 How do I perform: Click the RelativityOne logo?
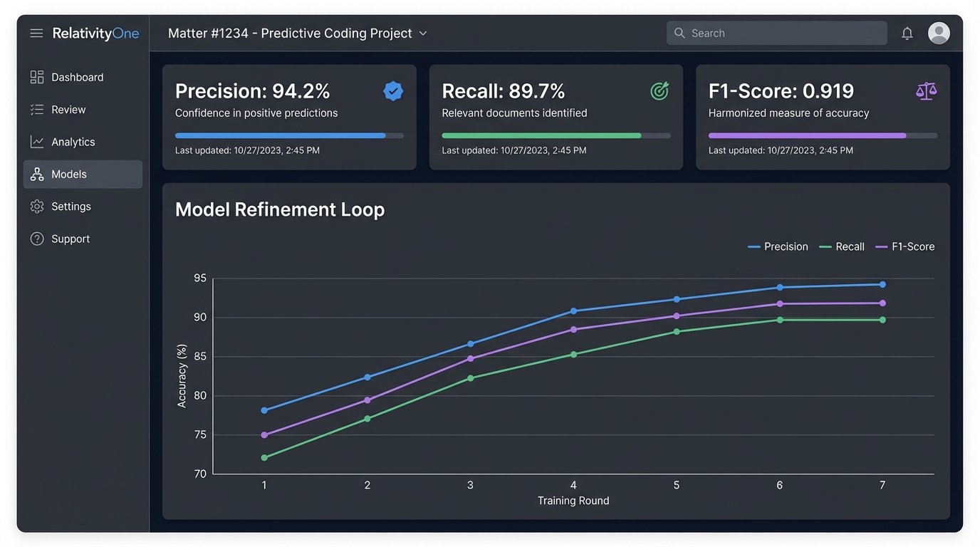pyautogui.click(x=95, y=33)
